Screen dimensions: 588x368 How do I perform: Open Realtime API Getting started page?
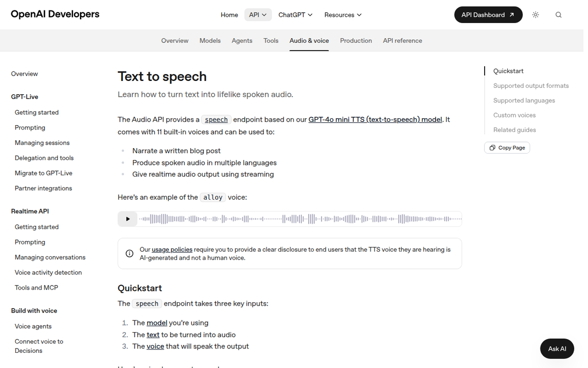(x=37, y=227)
